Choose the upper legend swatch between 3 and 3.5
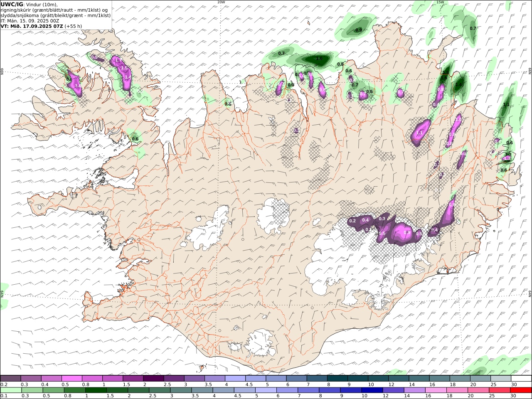Screen dimensions: 532x399 tap(194, 378)
